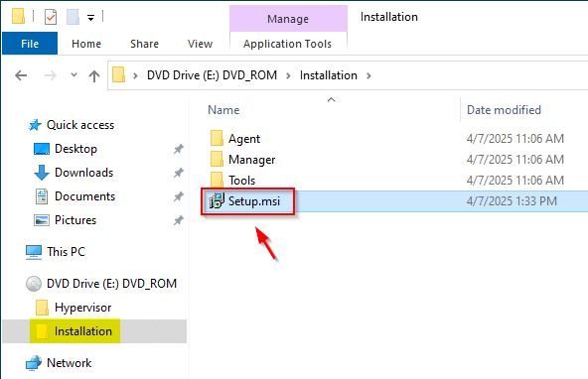Click the Properties quick access toolbar icon

coord(51,17)
